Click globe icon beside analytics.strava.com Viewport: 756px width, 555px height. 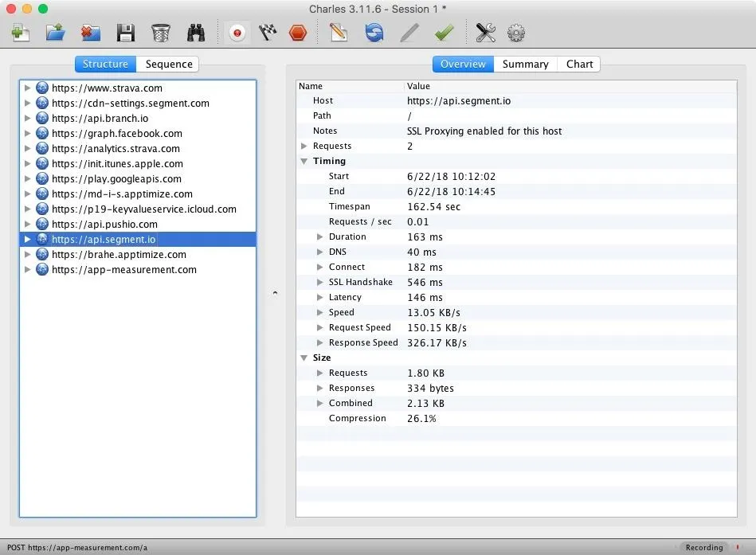click(42, 148)
